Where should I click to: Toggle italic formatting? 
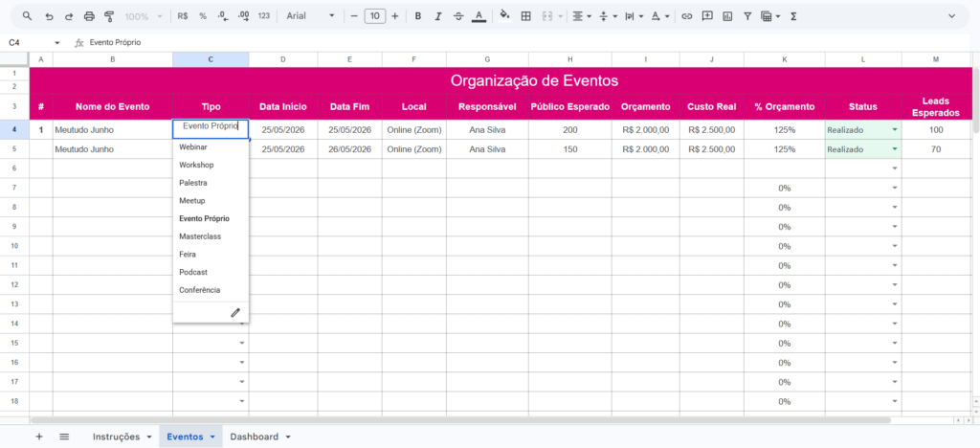pos(438,16)
